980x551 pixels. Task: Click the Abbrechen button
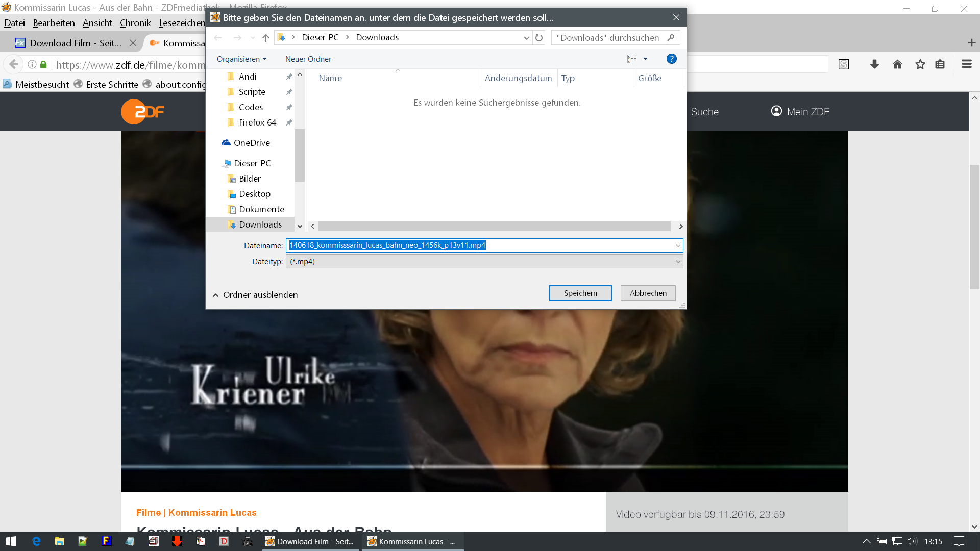click(x=648, y=293)
